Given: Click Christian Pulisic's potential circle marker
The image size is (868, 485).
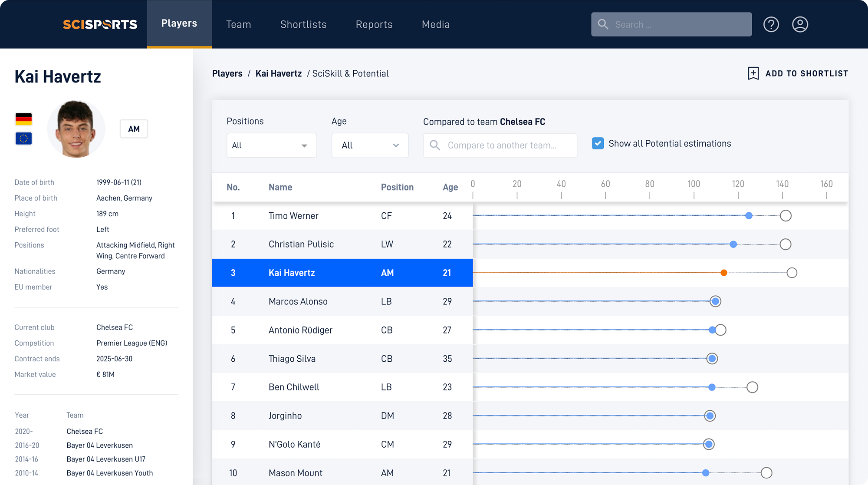Looking at the screenshot, I should click(x=785, y=244).
